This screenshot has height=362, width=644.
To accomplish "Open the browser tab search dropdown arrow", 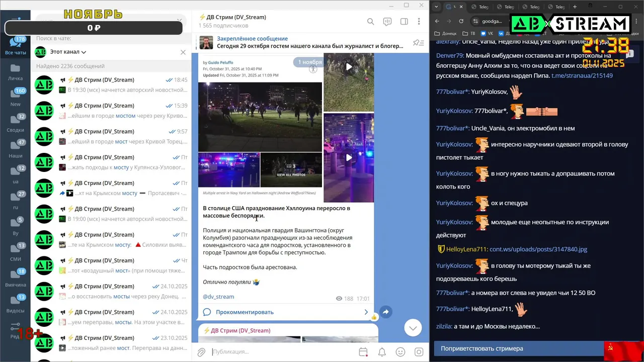I will coord(435,7).
